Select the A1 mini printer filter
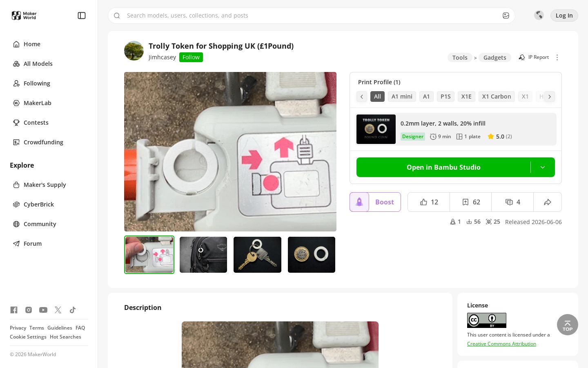The image size is (588, 368). pyautogui.click(x=402, y=96)
